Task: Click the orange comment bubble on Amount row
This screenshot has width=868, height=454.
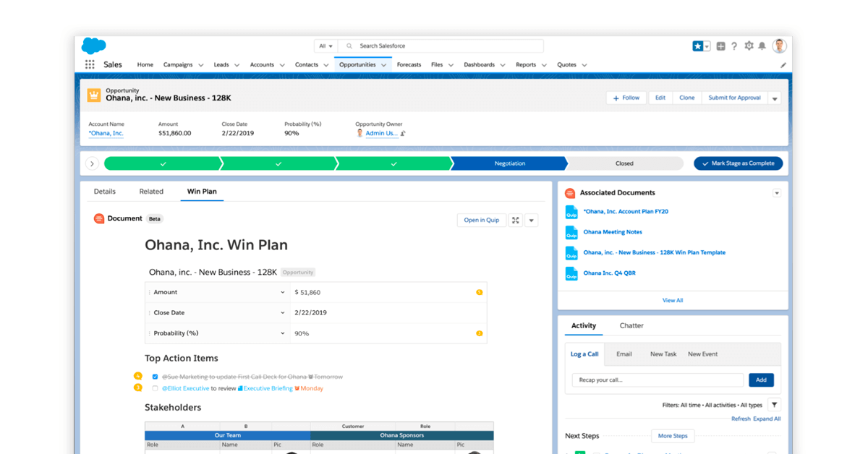Action: (479, 292)
